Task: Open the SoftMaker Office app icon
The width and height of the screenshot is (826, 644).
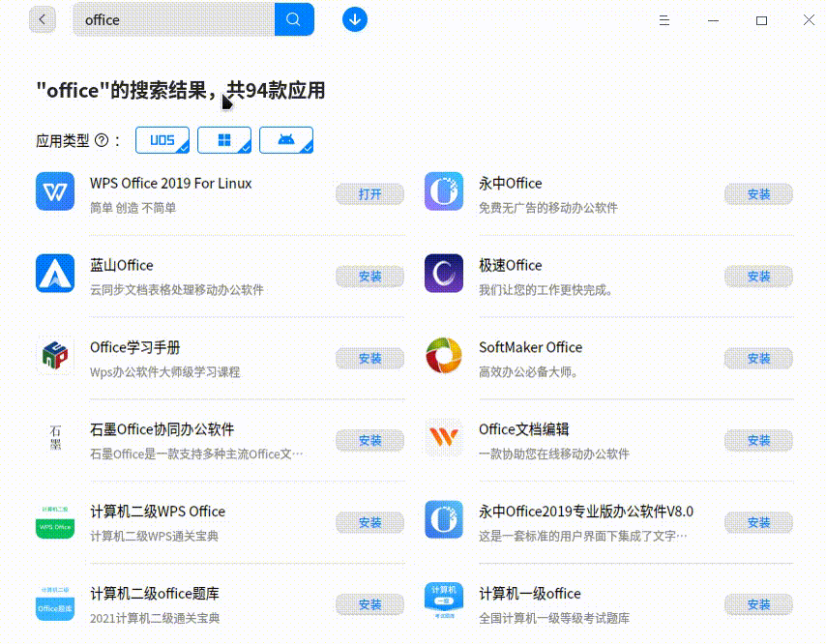Action: [x=444, y=356]
